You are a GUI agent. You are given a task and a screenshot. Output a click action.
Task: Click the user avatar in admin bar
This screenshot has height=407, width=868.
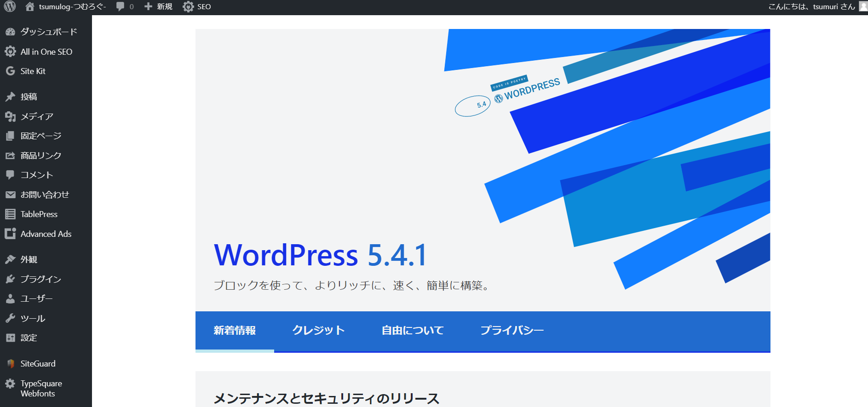coord(863,6)
